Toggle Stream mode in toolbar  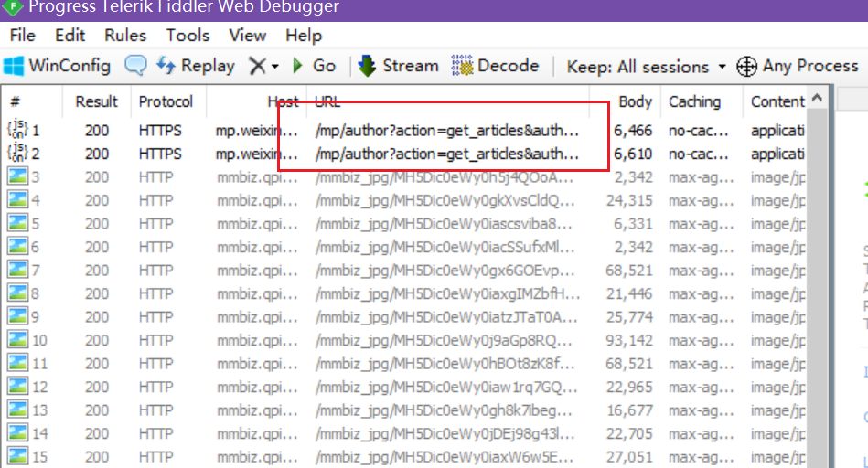point(399,66)
